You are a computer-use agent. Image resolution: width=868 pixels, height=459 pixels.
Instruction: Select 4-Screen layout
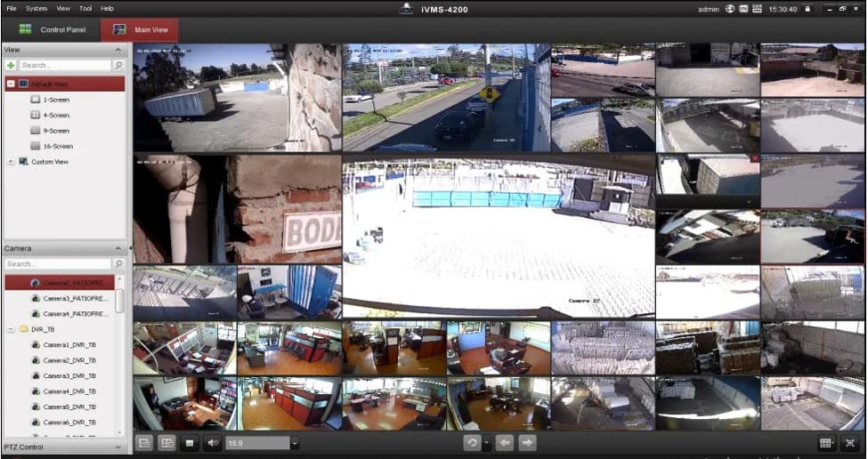coord(56,115)
